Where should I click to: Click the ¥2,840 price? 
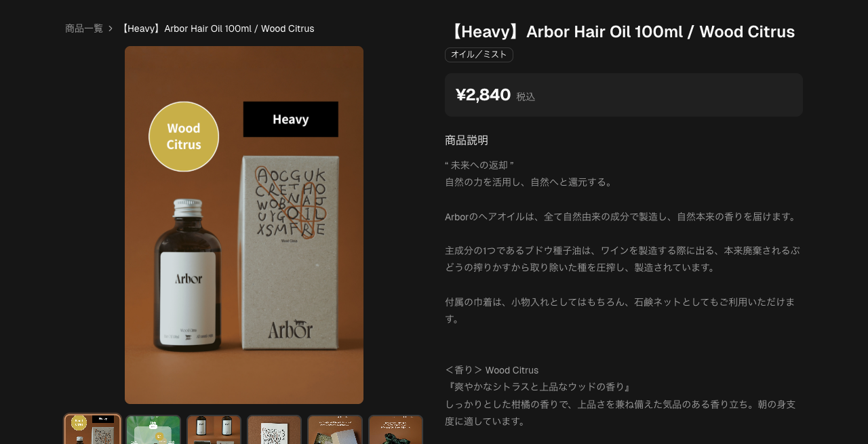pyautogui.click(x=483, y=95)
